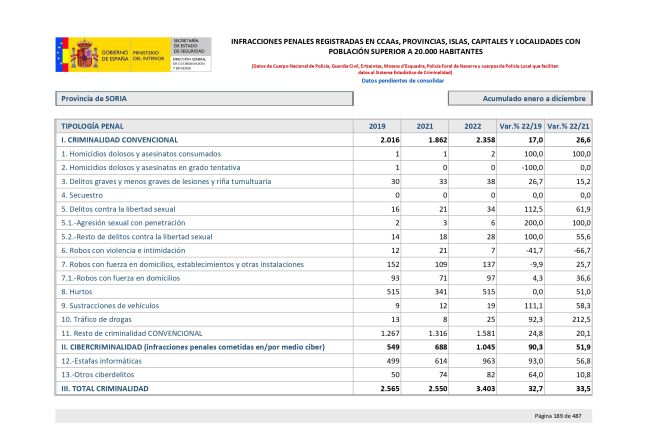Click 2022 value '1.581' in Resto de criminalidad row

point(485,333)
